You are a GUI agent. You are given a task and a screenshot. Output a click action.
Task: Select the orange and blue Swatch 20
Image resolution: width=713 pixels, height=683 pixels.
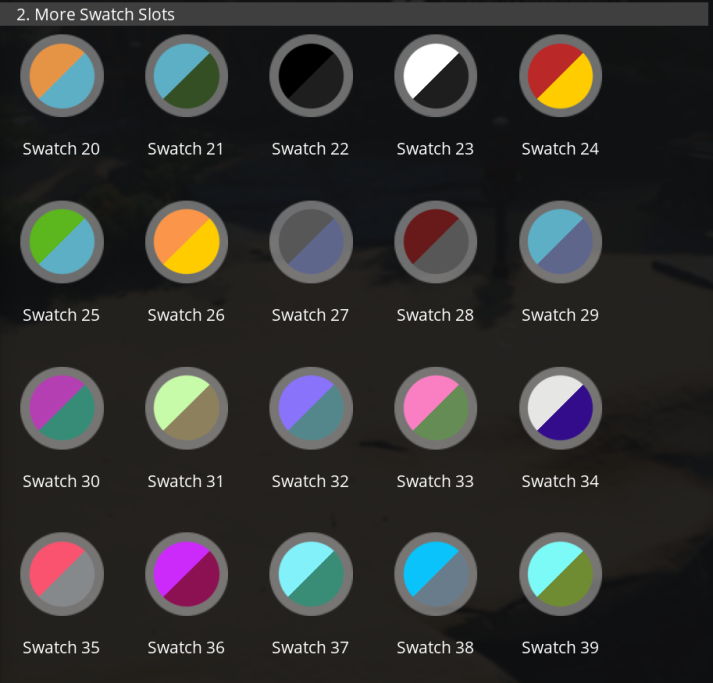tap(62, 76)
